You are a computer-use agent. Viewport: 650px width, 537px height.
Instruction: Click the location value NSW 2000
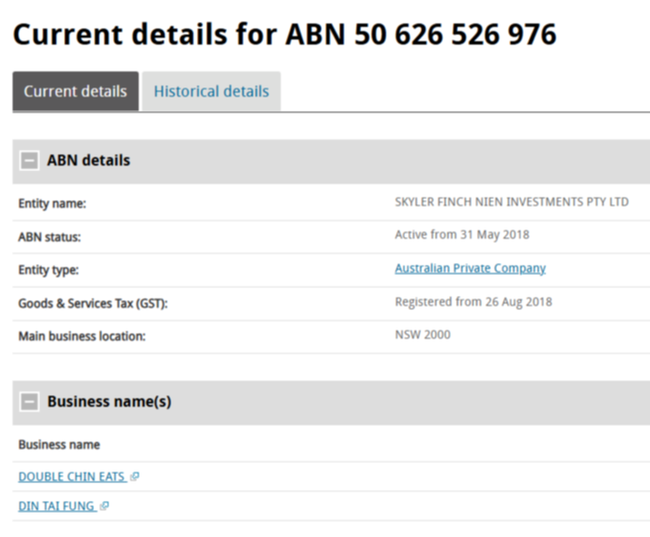click(422, 335)
